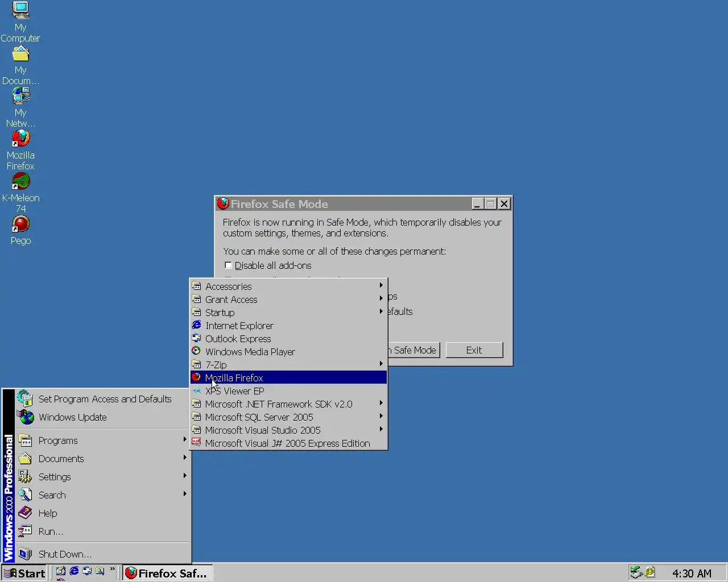Screen dimensions: 728x582
Task: Select the K-Meleon 74 desktop shortcut
Action: point(20,193)
